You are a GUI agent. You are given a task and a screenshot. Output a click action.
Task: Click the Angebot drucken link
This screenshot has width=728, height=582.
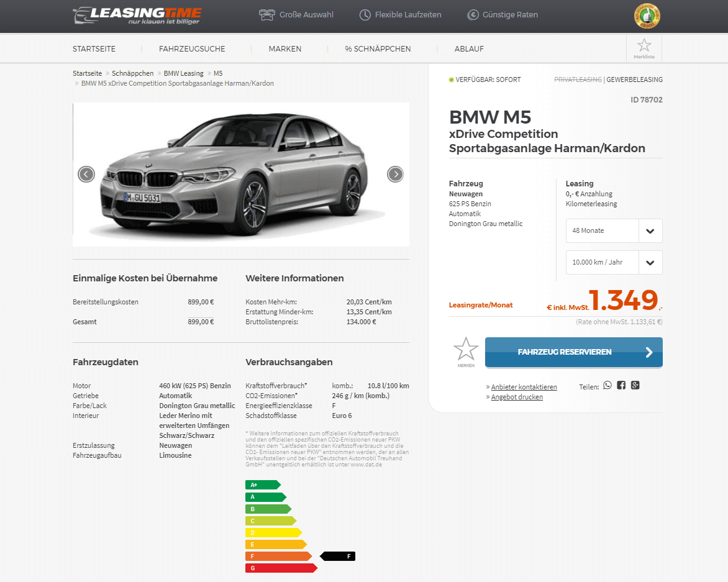click(517, 397)
